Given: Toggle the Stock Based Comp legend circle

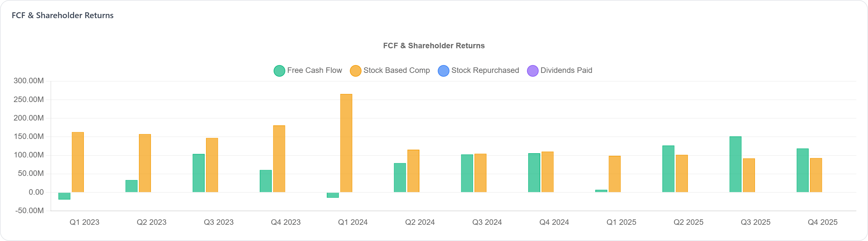Looking at the screenshot, I should pos(356,71).
